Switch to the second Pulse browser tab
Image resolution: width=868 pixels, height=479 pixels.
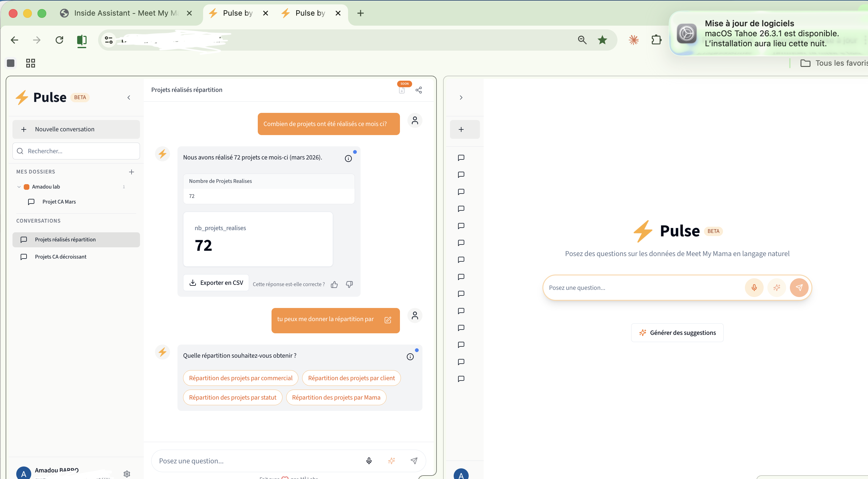pyautogui.click(x=310, y=13)
